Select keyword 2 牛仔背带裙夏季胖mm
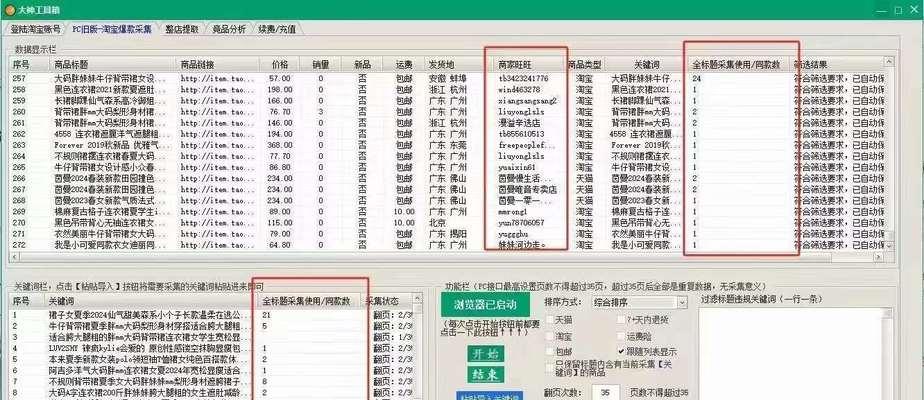Viewport: 924px width, 400px height. pyautogui.click(x=212, y=326)
